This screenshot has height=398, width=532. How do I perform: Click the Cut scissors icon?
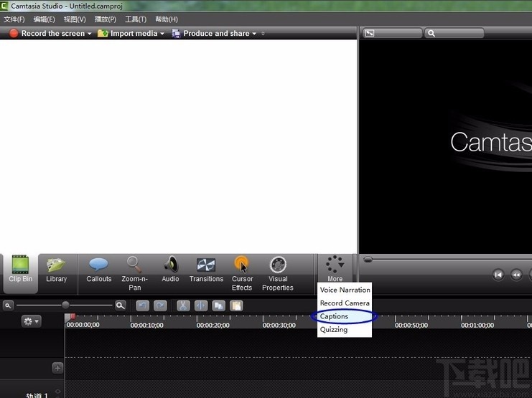(183, 305)
